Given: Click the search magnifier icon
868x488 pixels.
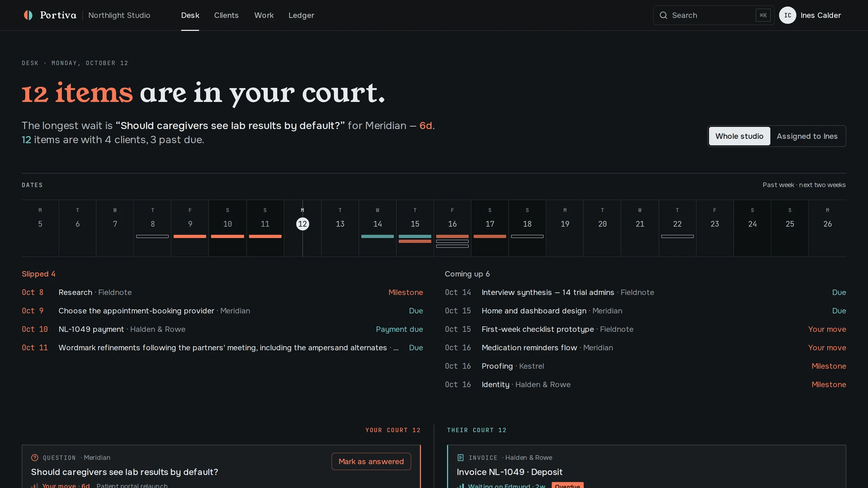Looking at the screenshot, I should (663, 15).
